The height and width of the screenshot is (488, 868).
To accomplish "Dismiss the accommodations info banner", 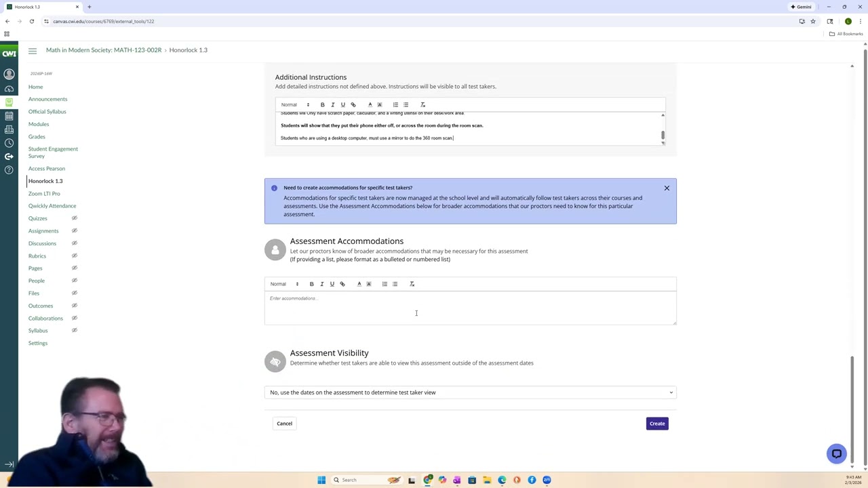I will coord(667,188).
